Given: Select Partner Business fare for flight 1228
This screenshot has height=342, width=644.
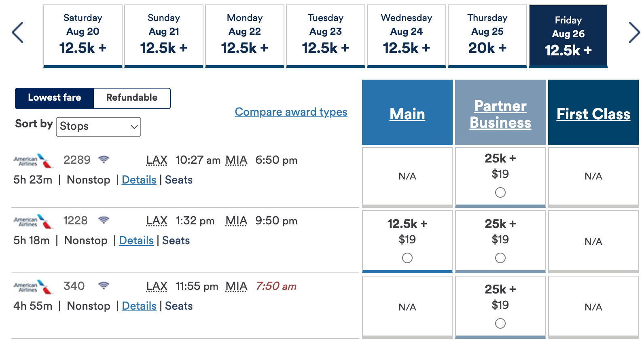Looking at the screenshot, I should [500, 258].
